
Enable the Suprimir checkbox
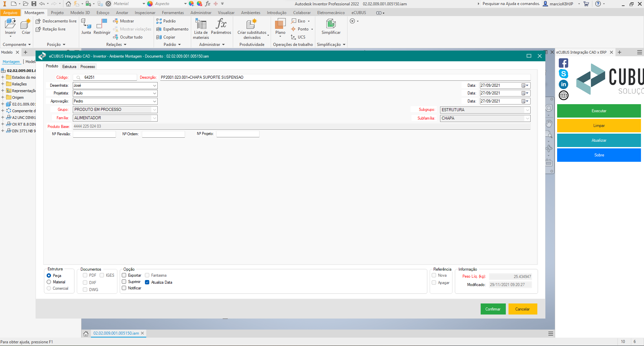[x=124, y=282]
